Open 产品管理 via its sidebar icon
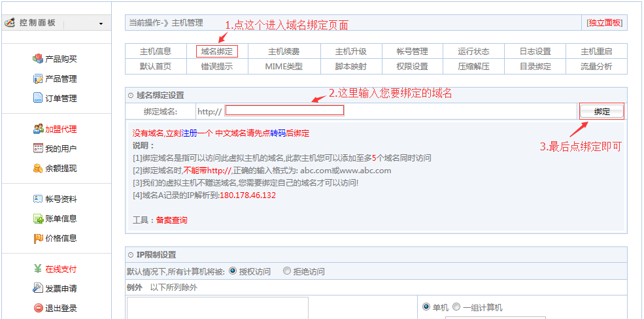644x319 pixels. pyautogui.click(x=38, y=79)
